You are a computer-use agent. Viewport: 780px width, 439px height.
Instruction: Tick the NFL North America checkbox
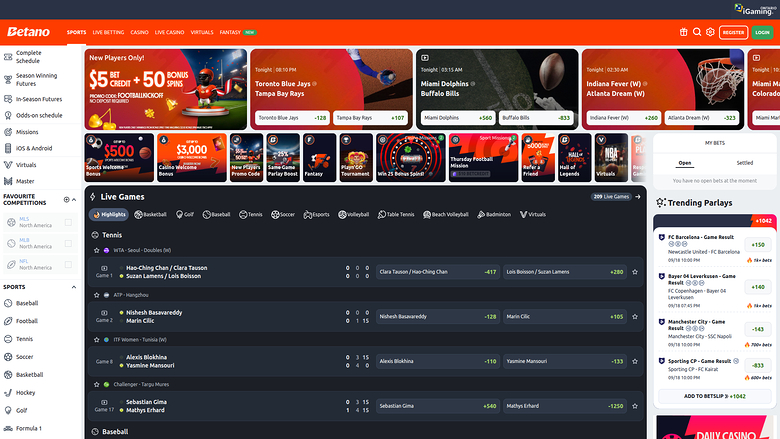[68, 264]
